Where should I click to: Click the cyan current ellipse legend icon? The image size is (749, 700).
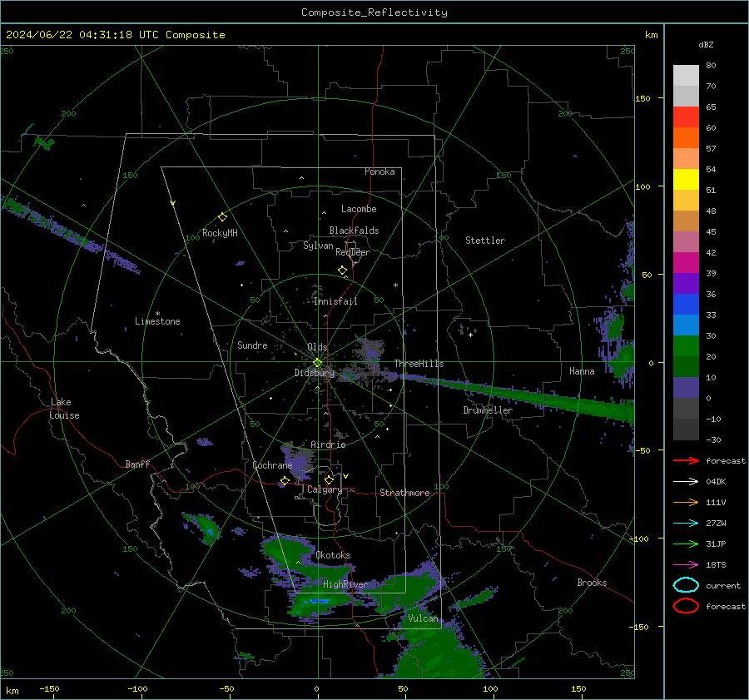point(686,585)
